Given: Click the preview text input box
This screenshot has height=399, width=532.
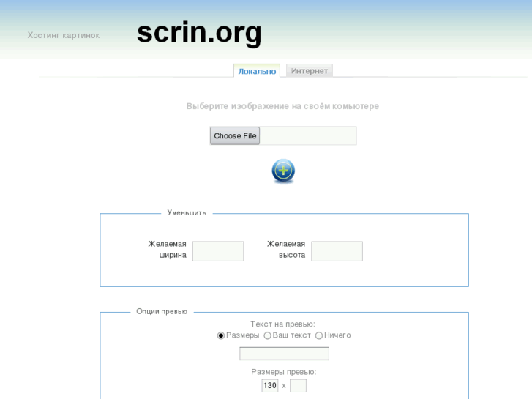Looking at the screenshot, I should pos(285,354).
